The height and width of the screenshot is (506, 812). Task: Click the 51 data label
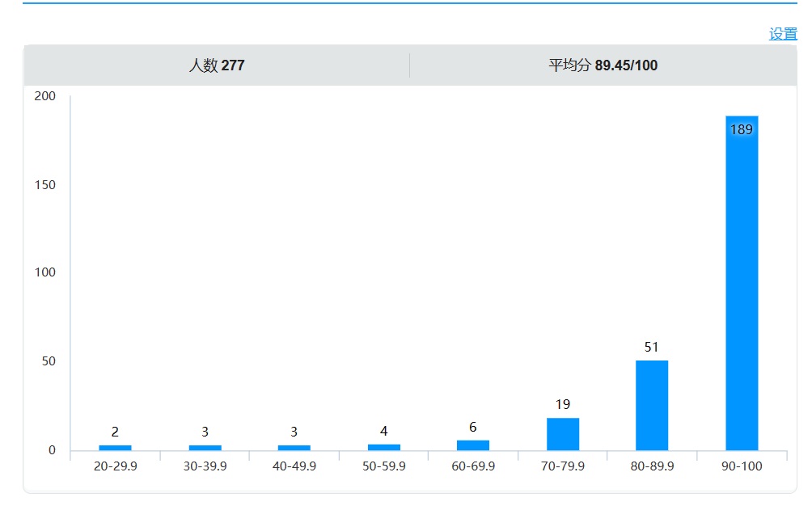(651, 348)
